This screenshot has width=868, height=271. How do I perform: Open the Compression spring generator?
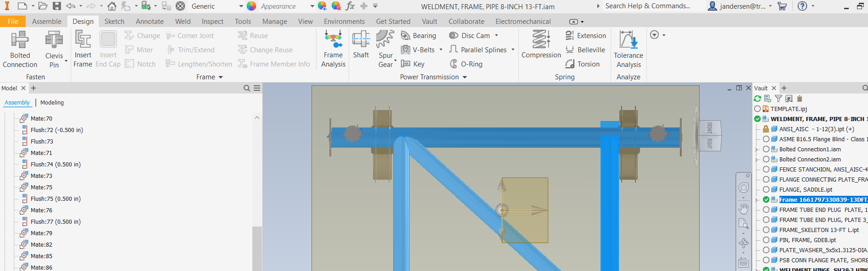pyautogui.click(x=541, y=45)
